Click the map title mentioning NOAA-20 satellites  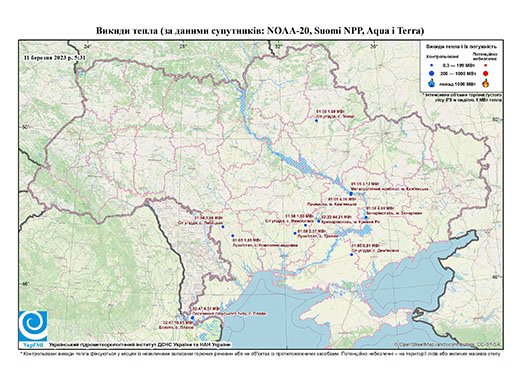pyautogui.click(x=260, y=31)
